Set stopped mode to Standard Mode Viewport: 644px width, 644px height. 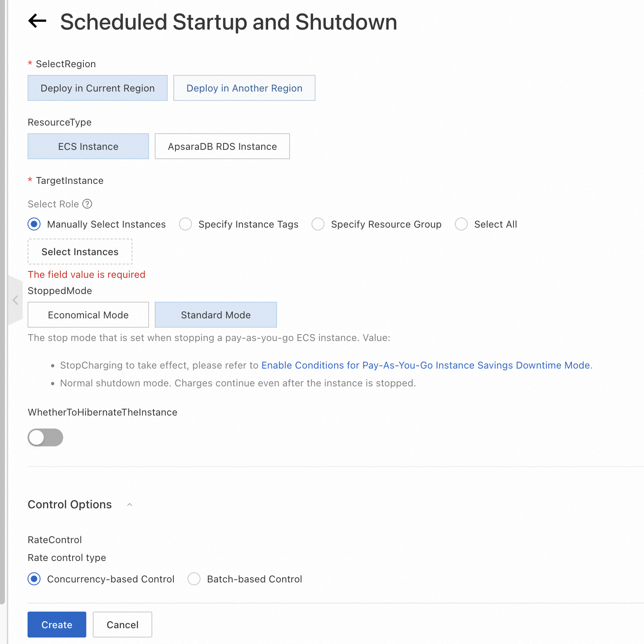coord(216,315)
